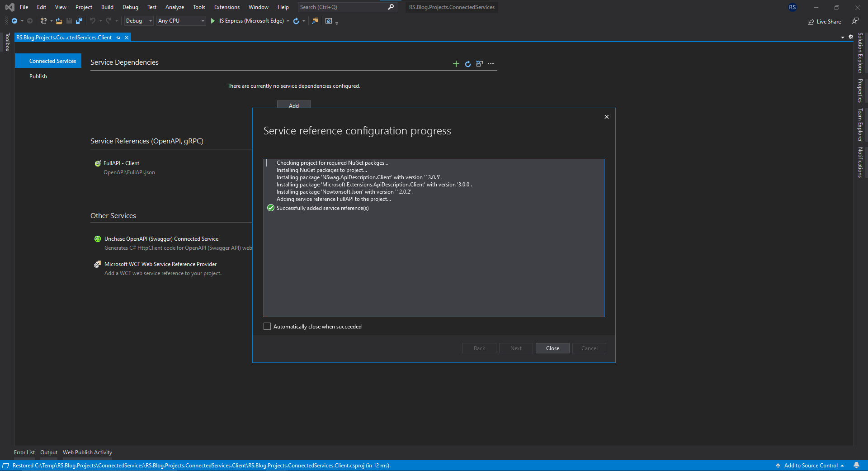The width and height of the screenshot is (868, 471).
Task: Click the Save All toolbar icon
Action: pos(79,21)
